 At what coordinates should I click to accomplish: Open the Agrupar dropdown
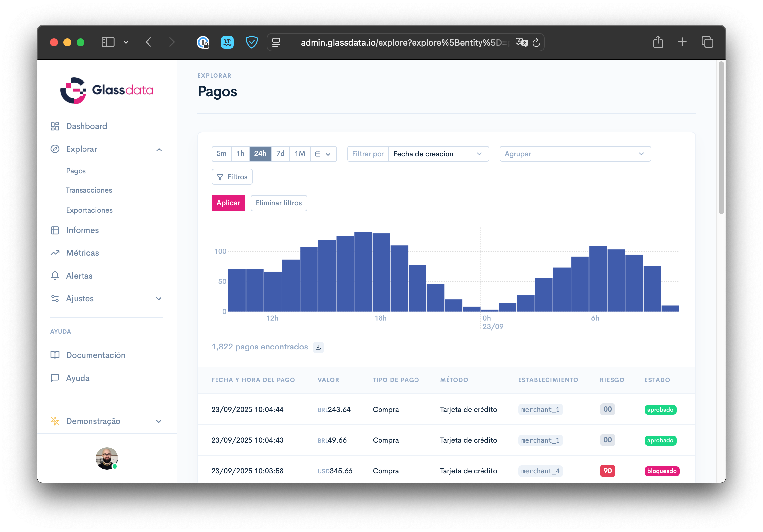click(x=593, y=154)
